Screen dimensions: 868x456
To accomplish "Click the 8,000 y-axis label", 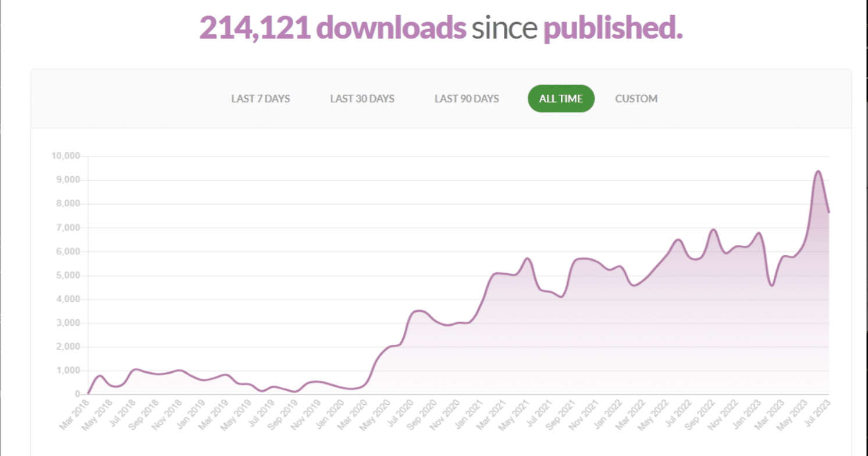I will (x=67, y=204).
